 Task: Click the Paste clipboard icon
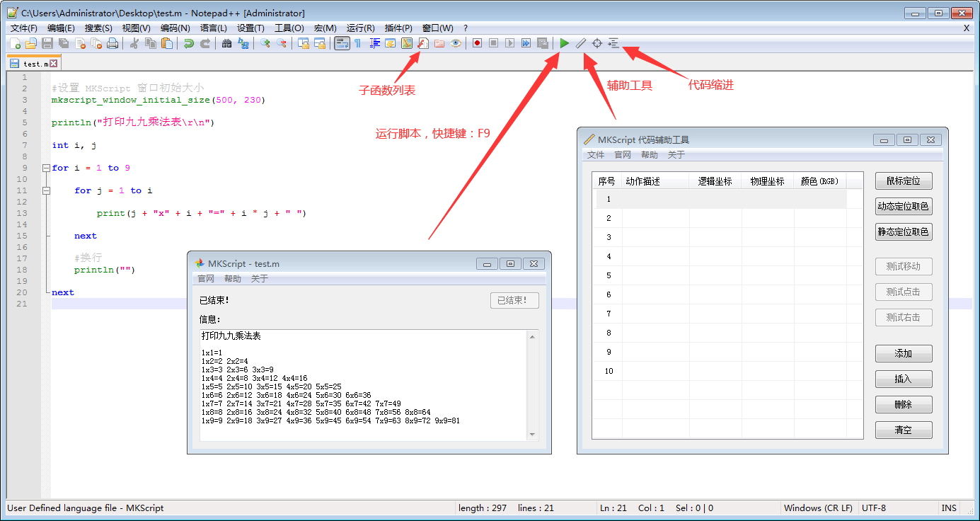pyautogui.click(x=166, y=43)
